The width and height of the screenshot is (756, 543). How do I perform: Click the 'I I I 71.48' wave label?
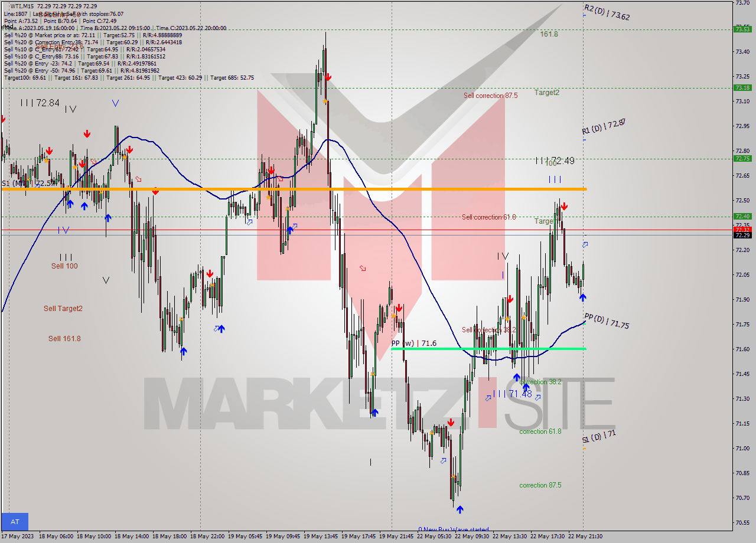click(512, 394)
